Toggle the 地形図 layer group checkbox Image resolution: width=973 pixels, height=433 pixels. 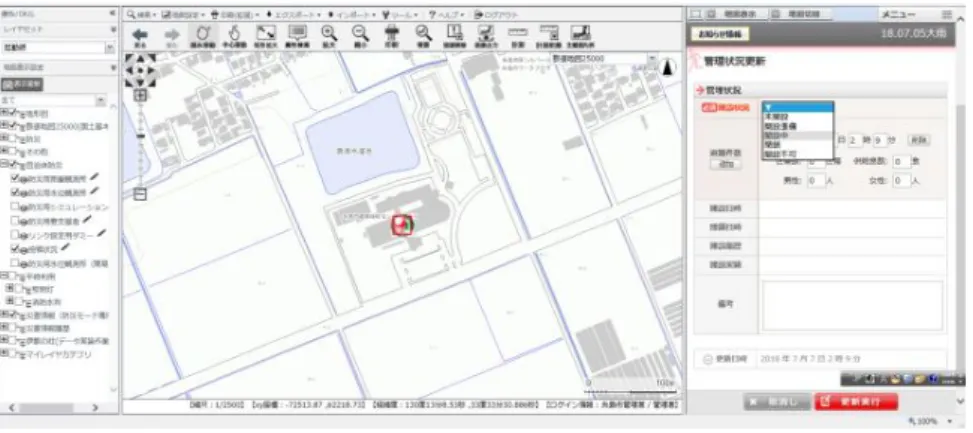click(12, 114)
